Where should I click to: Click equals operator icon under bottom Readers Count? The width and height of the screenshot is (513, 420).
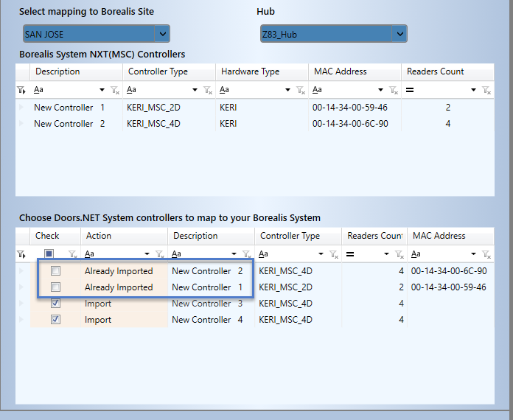[350, 254]
